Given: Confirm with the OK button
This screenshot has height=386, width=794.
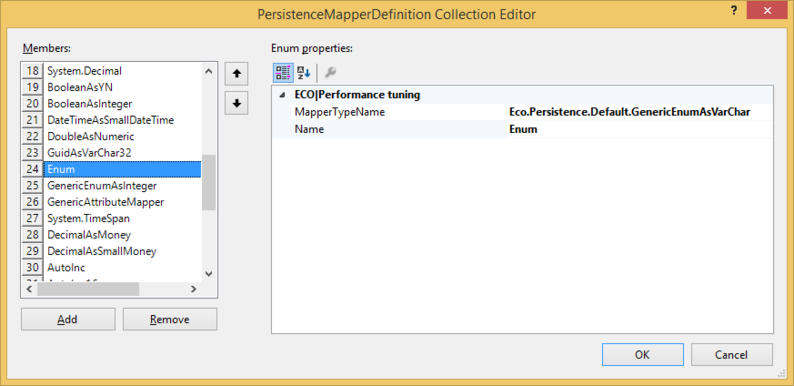Looking at the screenshot, I should point(643,355).
